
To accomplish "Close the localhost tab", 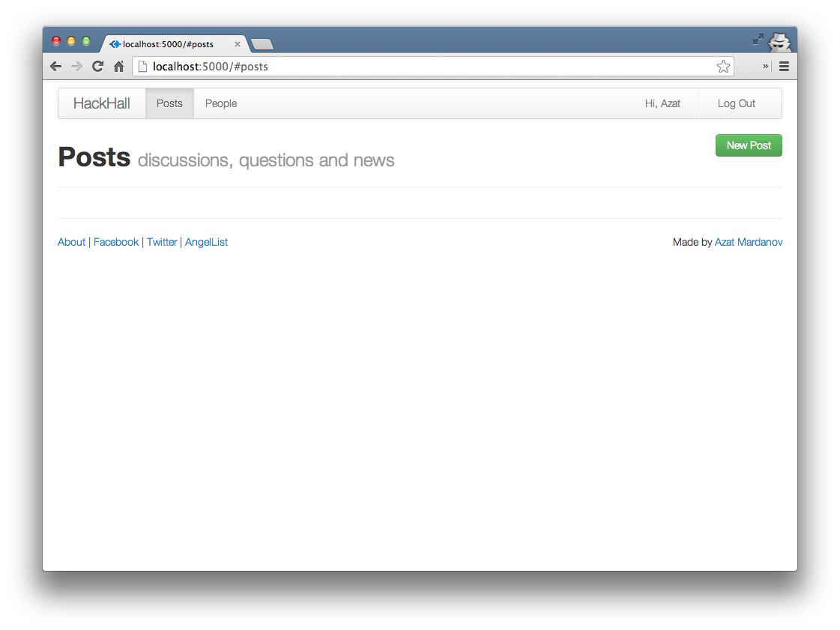I will click(238, 44).
